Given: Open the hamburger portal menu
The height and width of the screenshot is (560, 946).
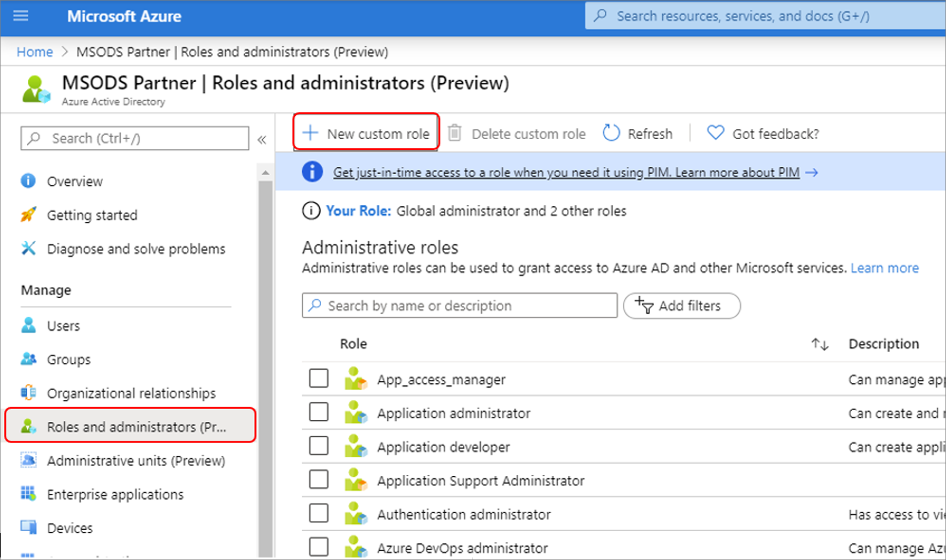Looking at the screenshot, I should [21, 16].
